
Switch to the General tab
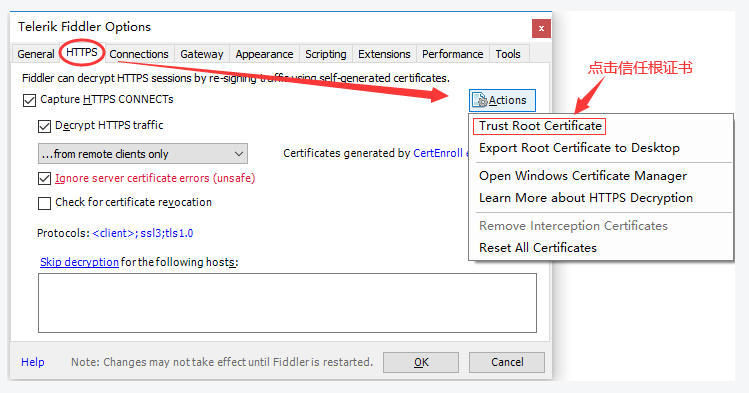(x=36, y=54)
